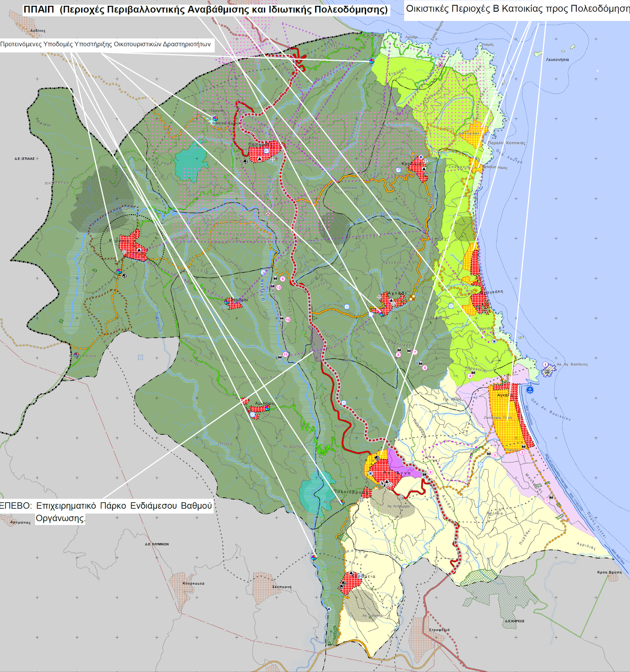Click the 'ΕΠΕΒΟ: Επιχειρηματικό Πάρκο' callout label

pyautogui.click(x=106, y=512)
